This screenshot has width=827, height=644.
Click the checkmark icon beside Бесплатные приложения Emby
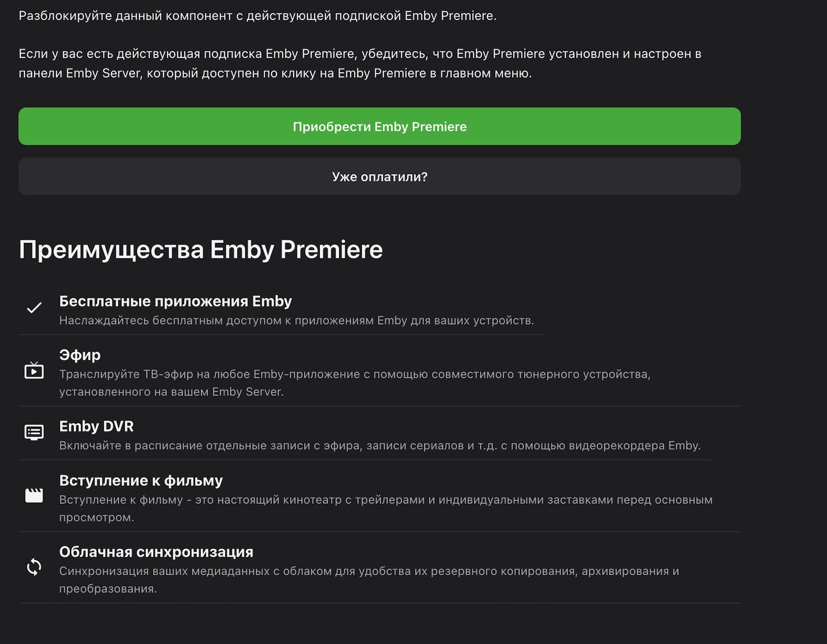34,308
